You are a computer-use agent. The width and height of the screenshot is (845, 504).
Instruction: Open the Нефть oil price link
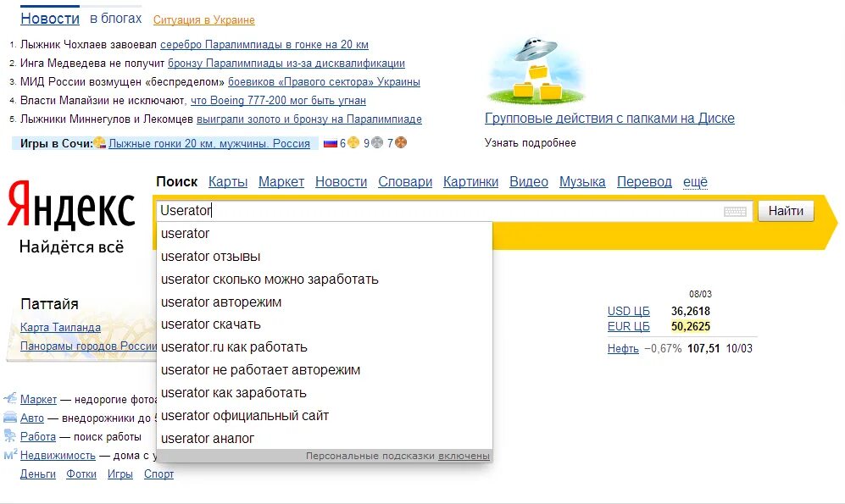pyautogui.click(x=623, y=349)
